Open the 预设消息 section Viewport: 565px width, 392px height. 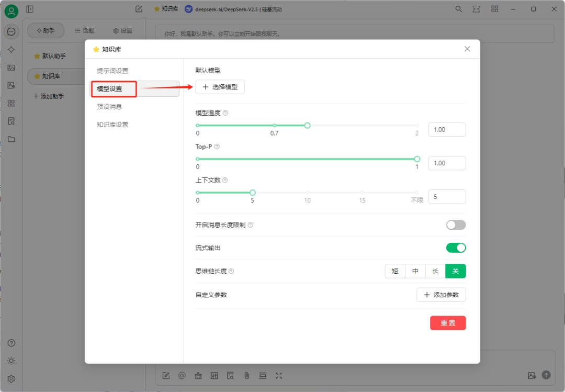tap(134, 107)
